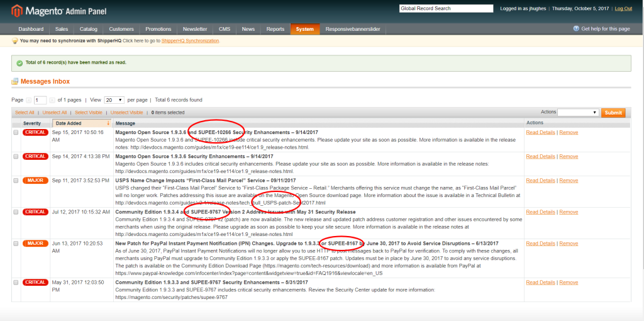This screenshot has height=321, width=644.
Task: Open the Promotions menu
Action: tap(158, 29)
